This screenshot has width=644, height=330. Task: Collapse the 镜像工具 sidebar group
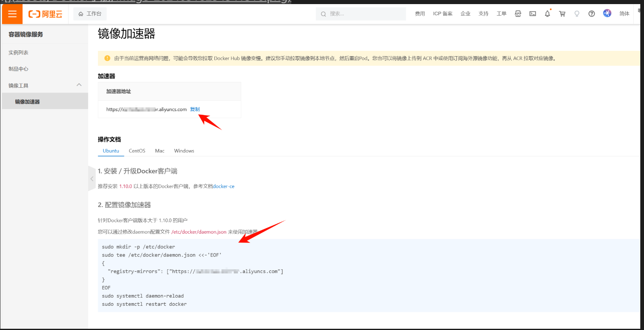click(x=79, y=85)
